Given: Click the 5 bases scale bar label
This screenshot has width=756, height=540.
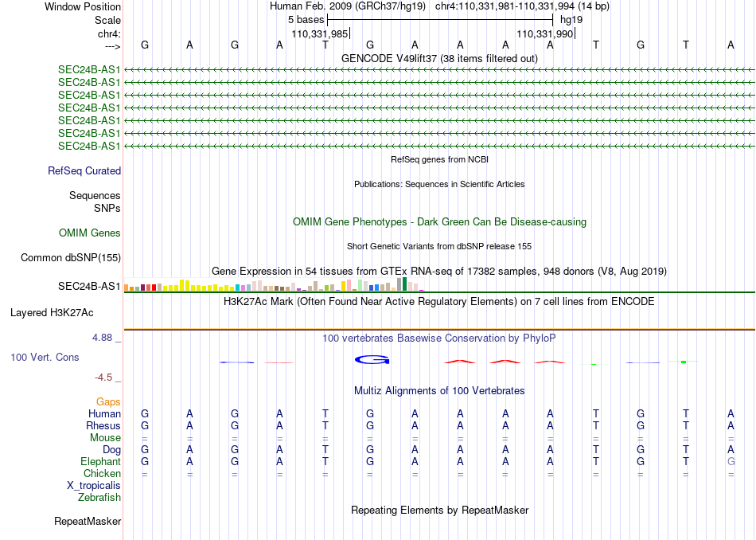Looking at the screenshot, I should (306, 20).
